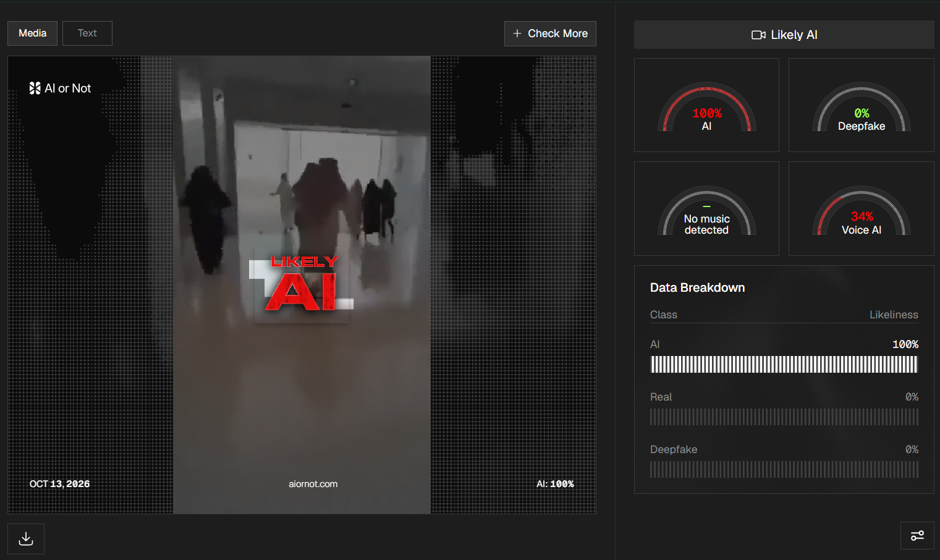Click the Likely AI result banner
The image size is (940, 560).
point(784,35)
